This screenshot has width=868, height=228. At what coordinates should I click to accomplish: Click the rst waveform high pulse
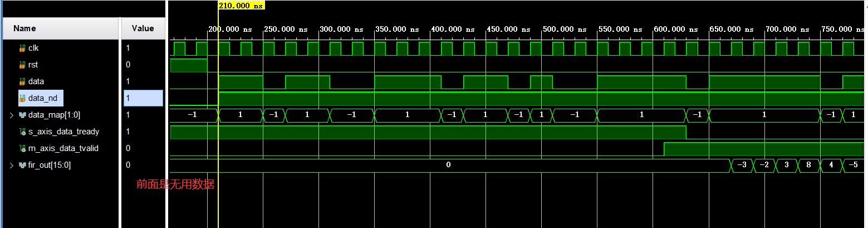pos(188,65)
